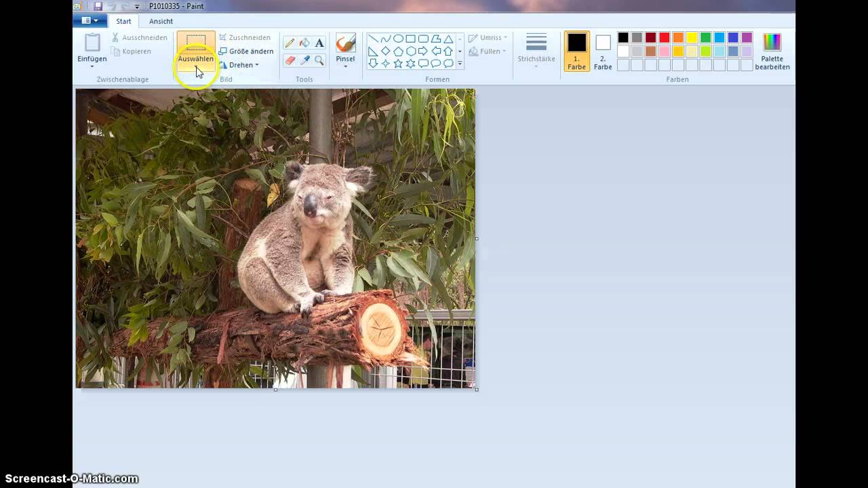868x488 pixels.
Task: Pick the yellow color swatch
Action: (x=692, y=37)
